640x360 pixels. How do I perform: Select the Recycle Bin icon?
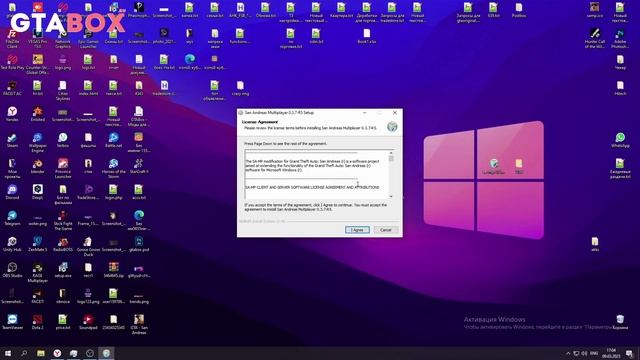click(620, 322)
